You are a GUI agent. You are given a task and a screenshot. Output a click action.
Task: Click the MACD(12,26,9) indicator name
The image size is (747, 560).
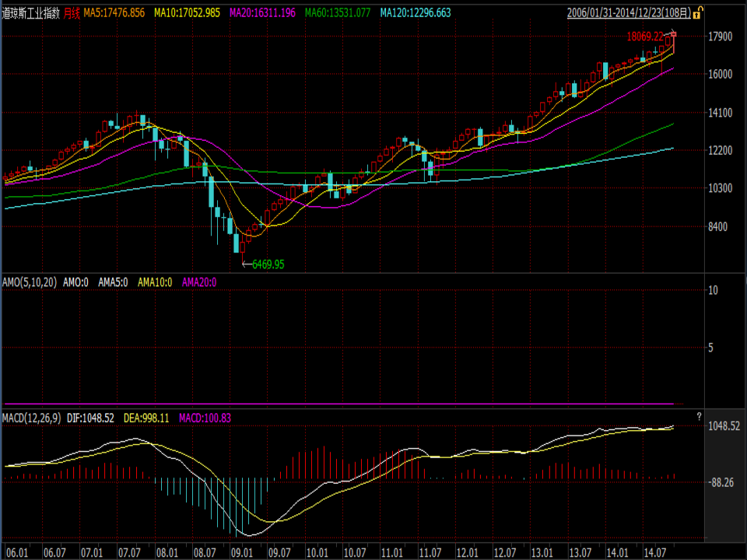pyautogui.click(x=31, y=418)
